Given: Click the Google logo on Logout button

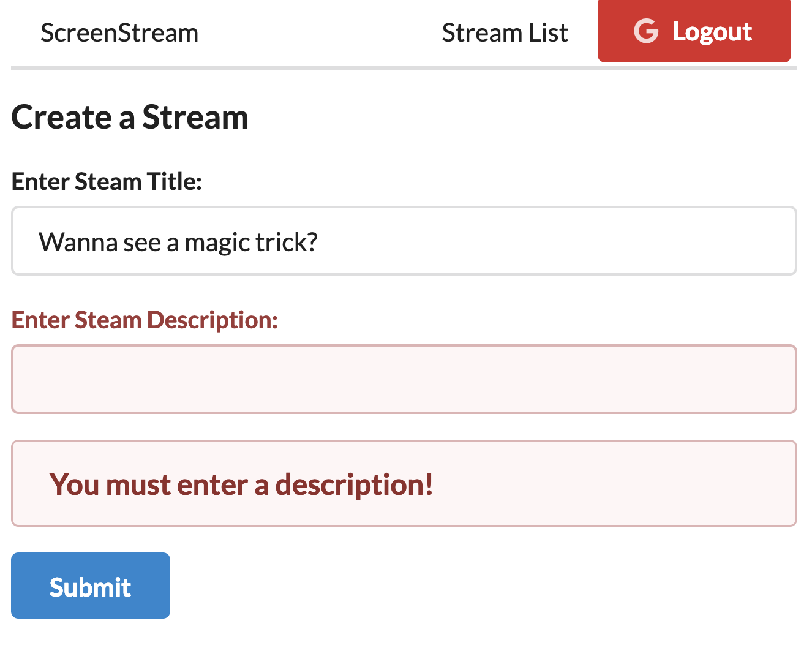Looking at the screenshot, I should click(x=646, y=31).
